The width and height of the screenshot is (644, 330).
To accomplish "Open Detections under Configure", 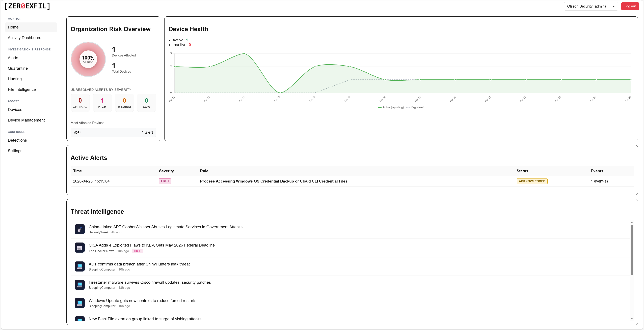I will (x=17, y=140).
